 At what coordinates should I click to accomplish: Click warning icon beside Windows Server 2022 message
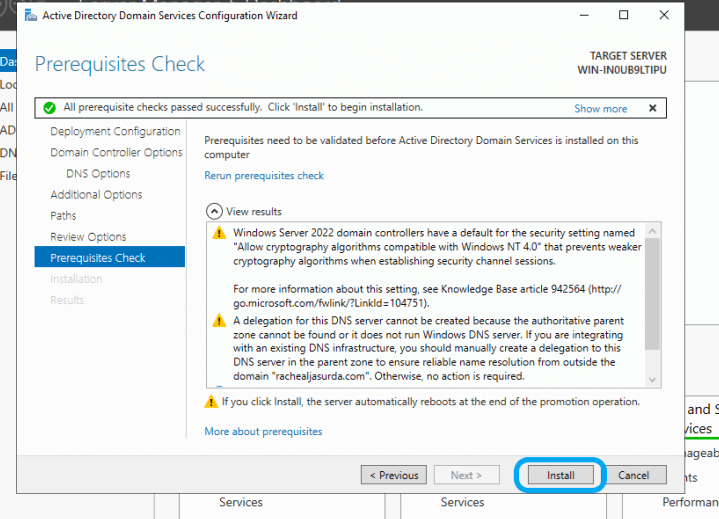[x=219, y=232]
